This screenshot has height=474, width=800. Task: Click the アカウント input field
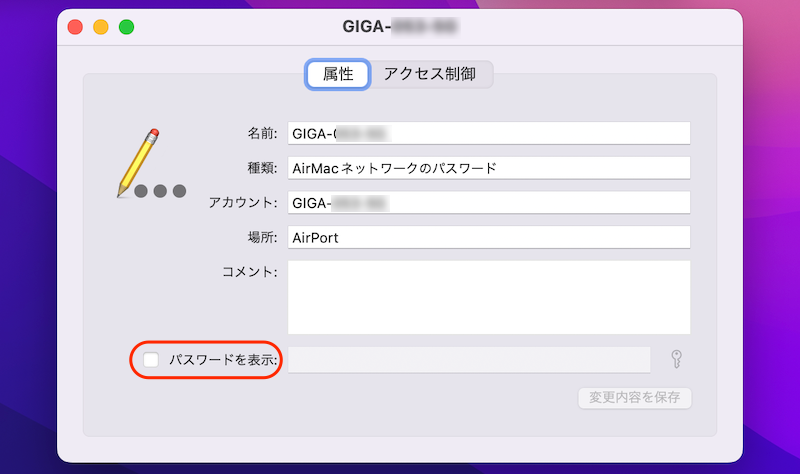(489, 203)
